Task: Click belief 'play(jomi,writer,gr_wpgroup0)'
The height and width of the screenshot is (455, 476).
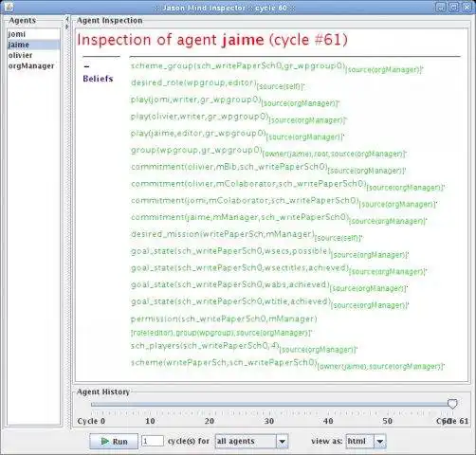Action: tap(196, 100)
